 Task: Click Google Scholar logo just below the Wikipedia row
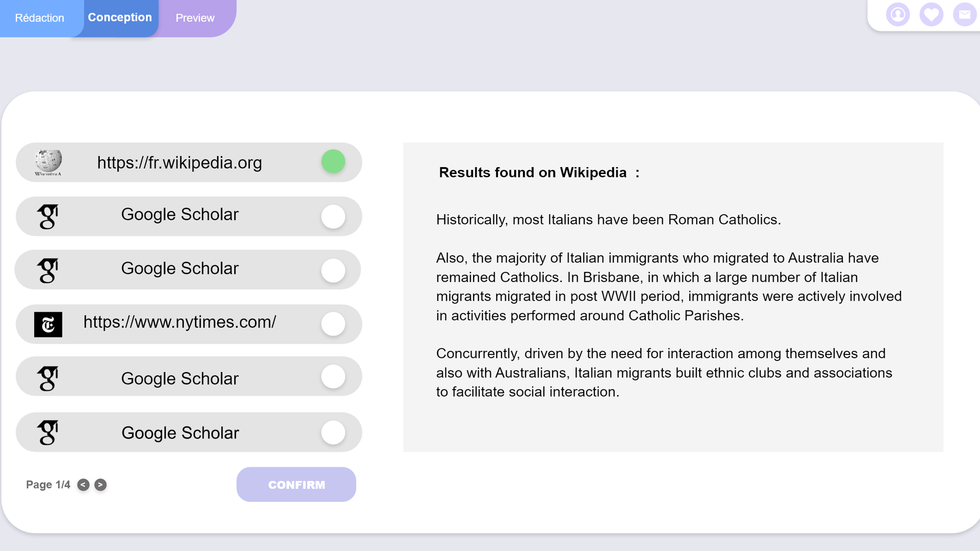click(48, 216)
